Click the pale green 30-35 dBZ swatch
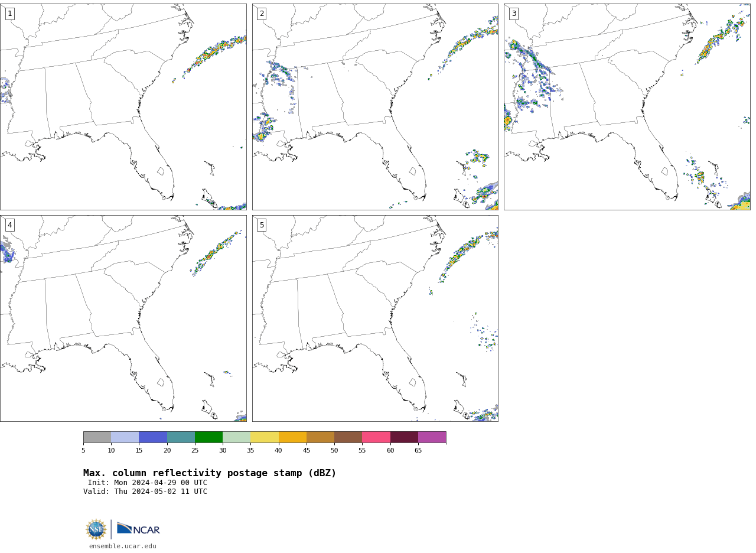This screenshot has height=553, width=756. point(236,437)
